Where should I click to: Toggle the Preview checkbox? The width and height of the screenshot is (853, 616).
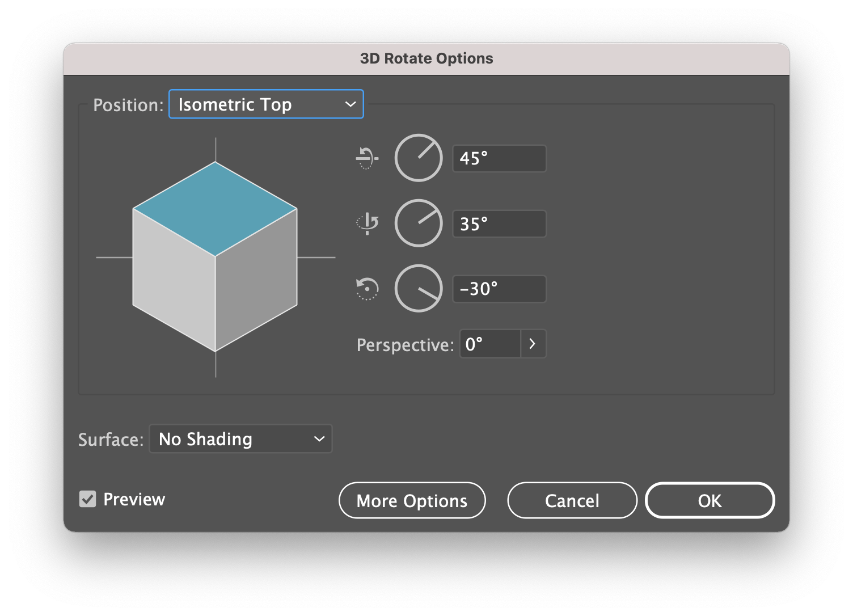[88, 499]
